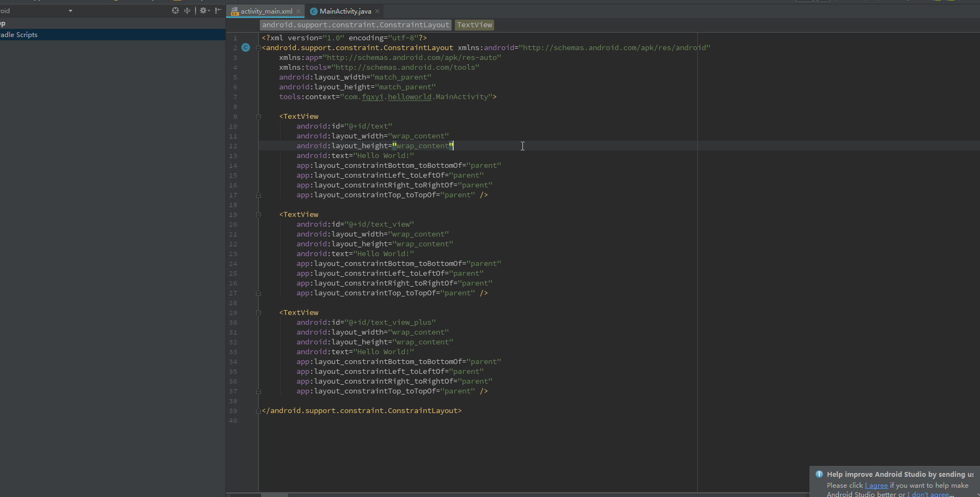Close the MainActivity.java tab
Image resolution: width=980 pixels, height=497 pixels.
click(x=378, y=11)
